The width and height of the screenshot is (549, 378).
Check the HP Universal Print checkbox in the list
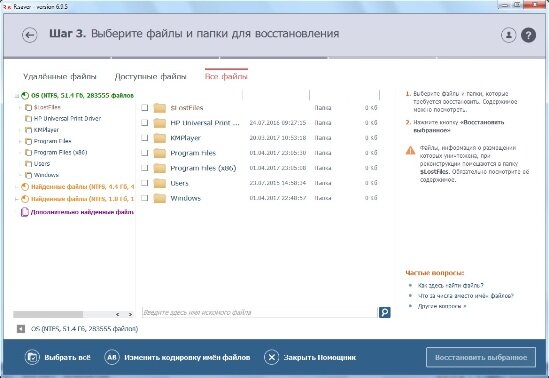click(x=145, y=123)
